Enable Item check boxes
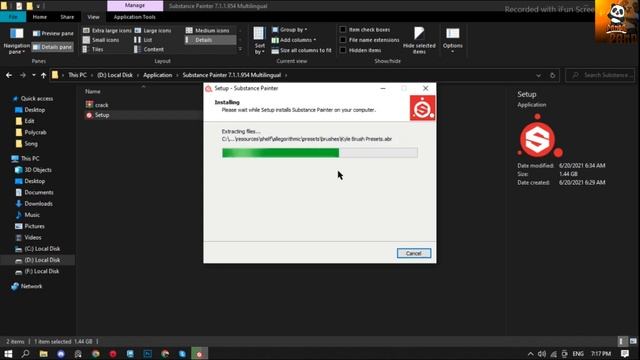This screenshot has width=640, height=360. (x=343, y=30)
